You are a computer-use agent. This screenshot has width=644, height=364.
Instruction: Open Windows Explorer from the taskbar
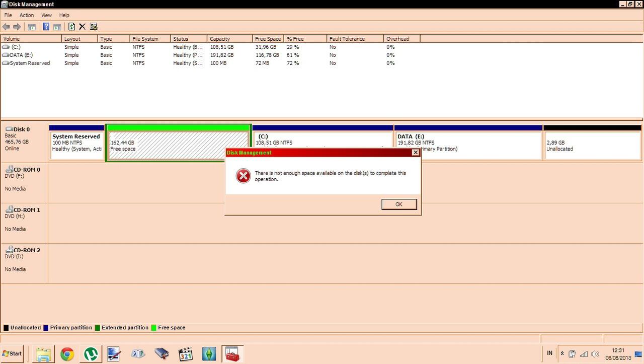[x=44, y=353]
